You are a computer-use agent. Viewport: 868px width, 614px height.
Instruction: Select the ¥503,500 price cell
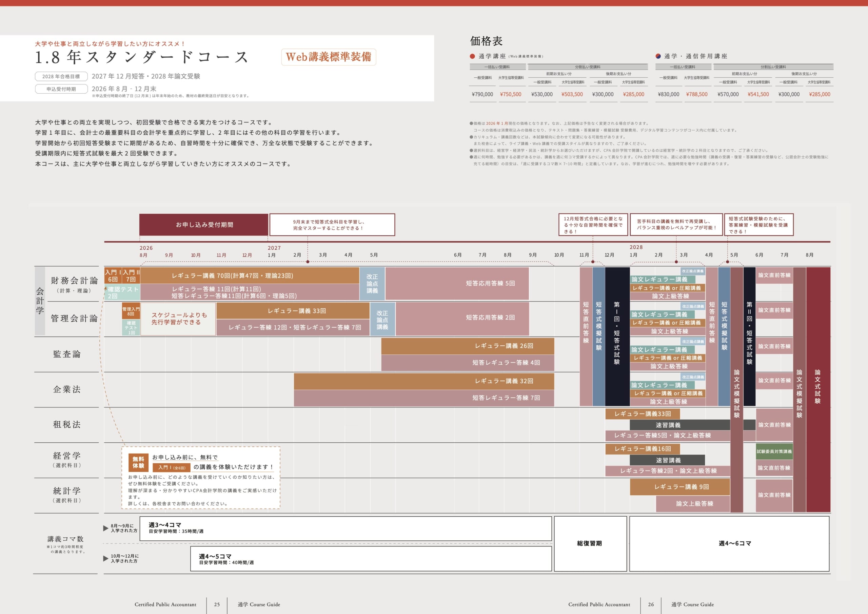pos(572,94)
